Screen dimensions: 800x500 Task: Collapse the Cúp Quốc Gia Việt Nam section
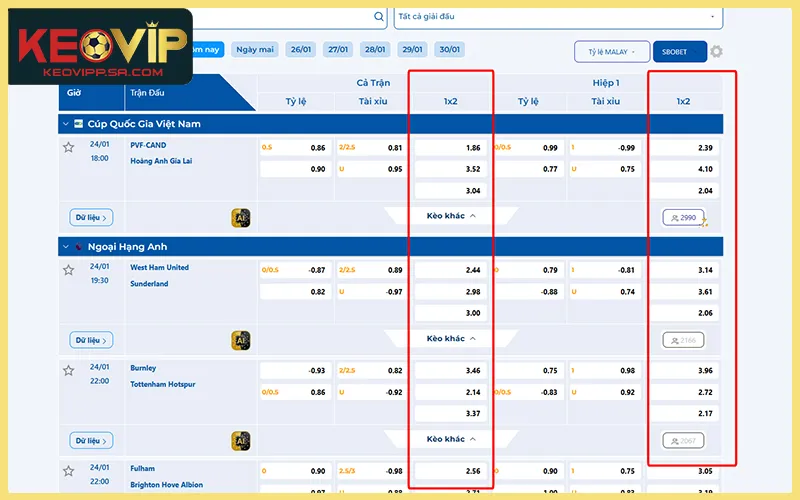65,123
